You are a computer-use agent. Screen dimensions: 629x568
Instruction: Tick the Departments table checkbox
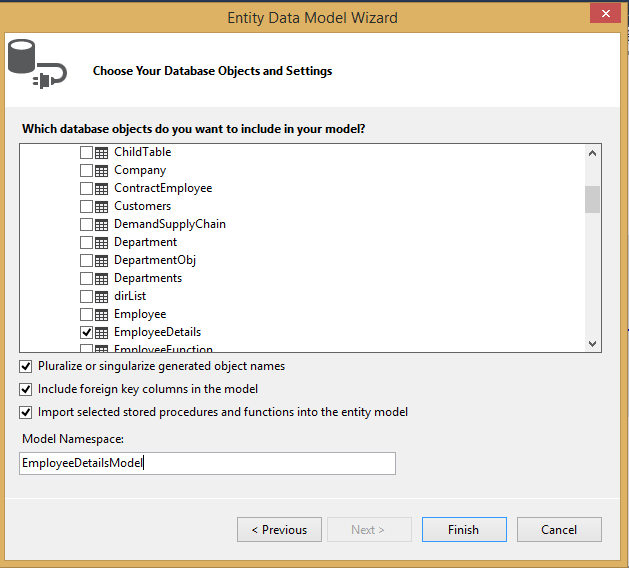coord(86,278)
